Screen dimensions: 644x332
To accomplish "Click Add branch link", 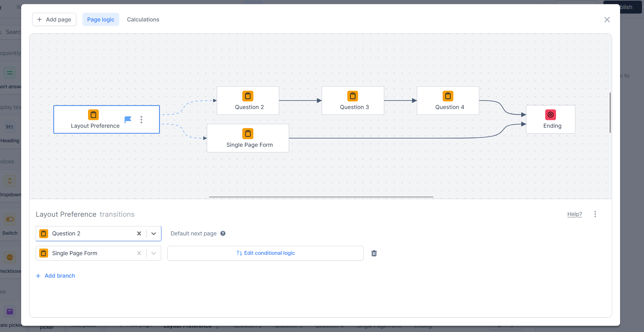I will click(x=55, y=276).
